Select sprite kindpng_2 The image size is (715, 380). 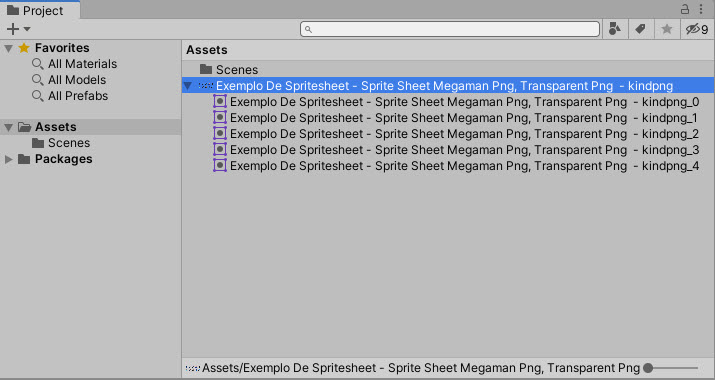click(x=464, y=134)
